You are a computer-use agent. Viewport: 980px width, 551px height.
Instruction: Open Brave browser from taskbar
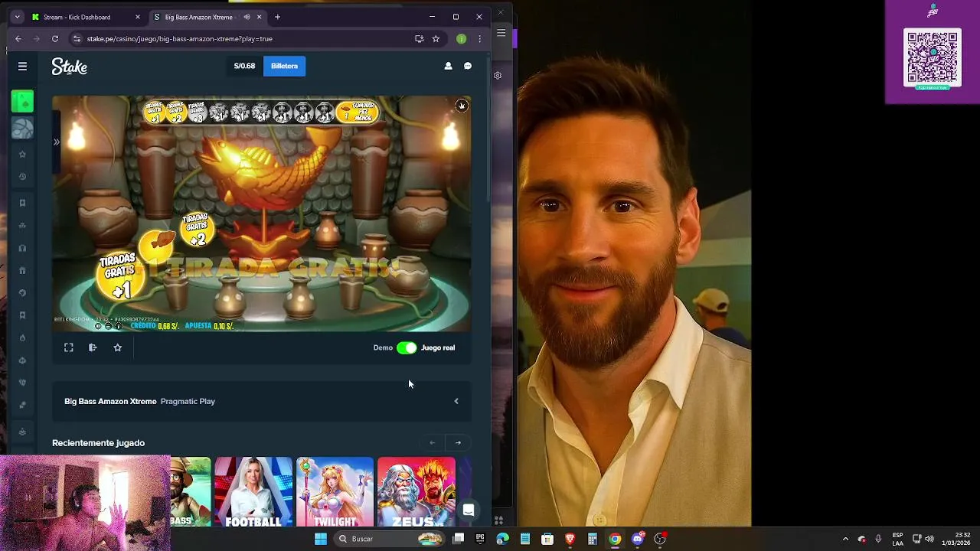coord(570,539)
